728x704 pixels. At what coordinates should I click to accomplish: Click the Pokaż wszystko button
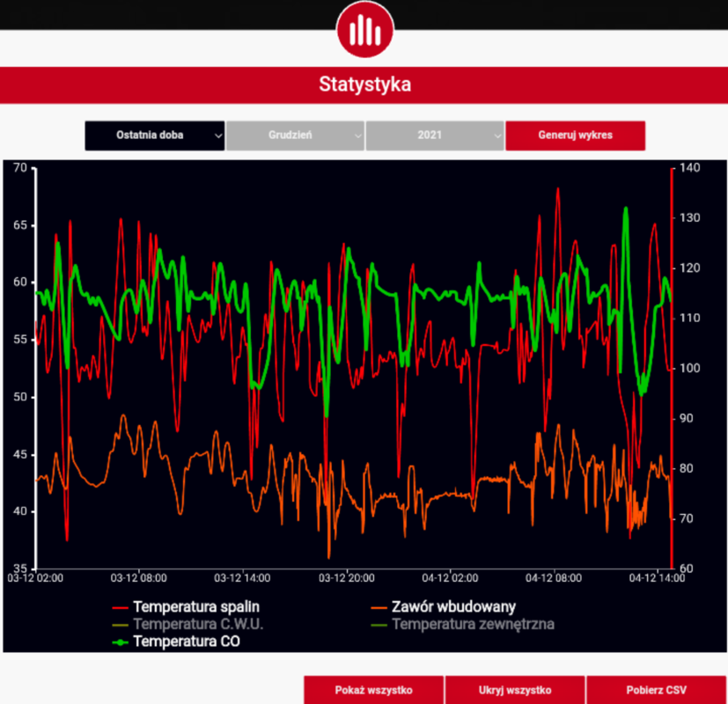[x=373, y=690]
